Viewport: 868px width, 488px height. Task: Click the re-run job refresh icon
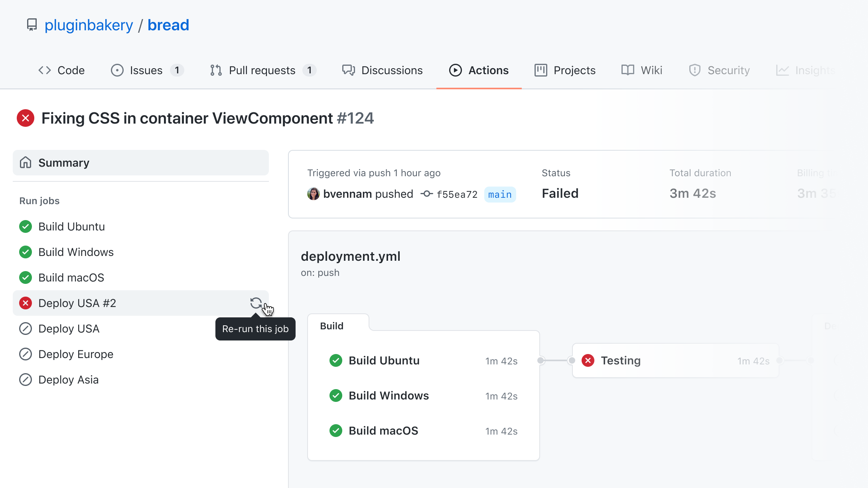256,303
